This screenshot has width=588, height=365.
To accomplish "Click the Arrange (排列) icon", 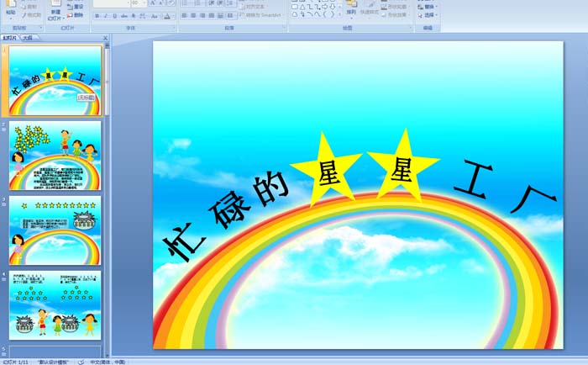I will tap(351, 11).
